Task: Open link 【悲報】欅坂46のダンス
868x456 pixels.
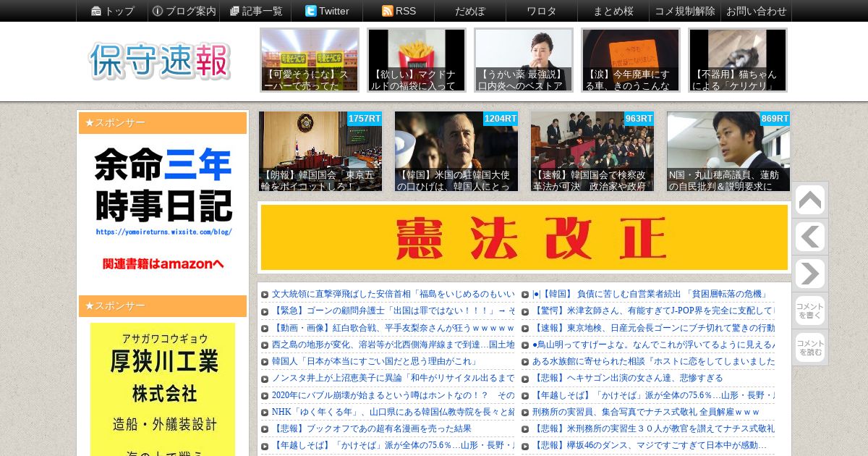Action: [x=650, y=445]
